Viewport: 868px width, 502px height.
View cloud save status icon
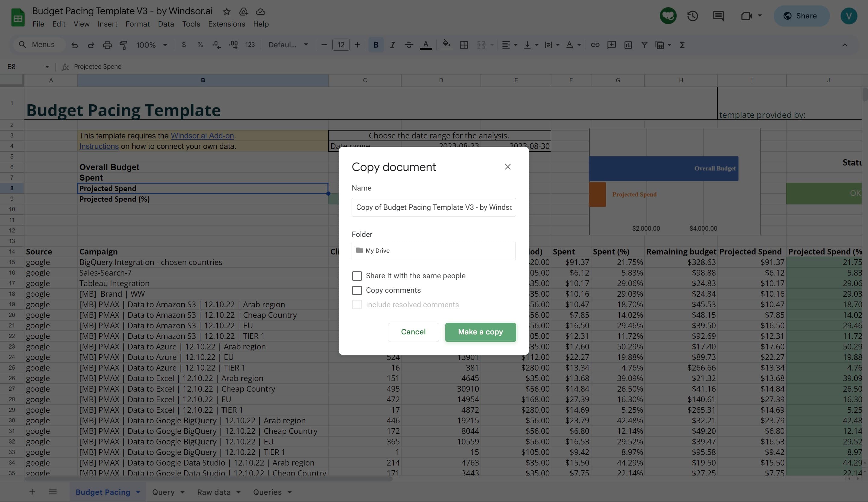click(261, 12)
